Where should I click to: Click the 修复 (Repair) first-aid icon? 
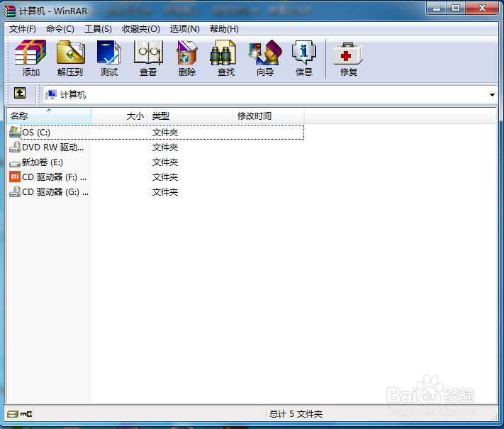coord(348,53)
